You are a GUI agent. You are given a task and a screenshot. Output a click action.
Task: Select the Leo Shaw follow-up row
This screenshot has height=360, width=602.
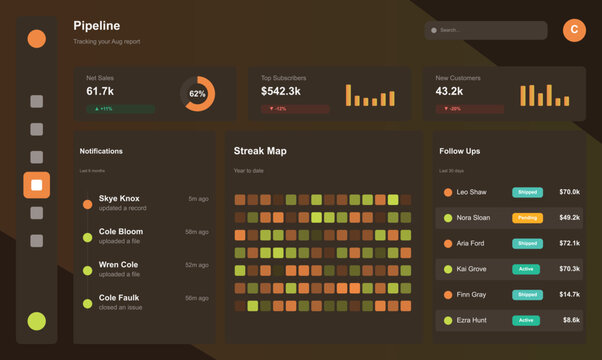(509, 192)
